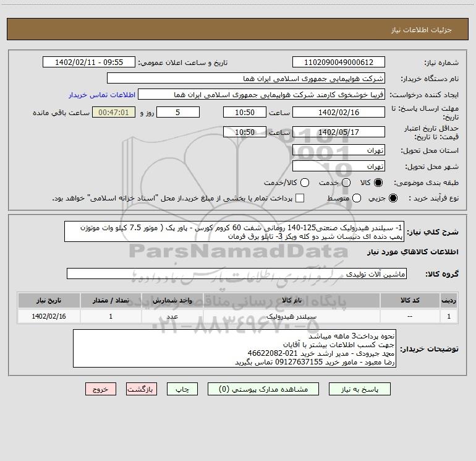Click the واحد شمارش column header
Image resolution: width=476 pixels, height=461 pixels.
(172, 300)
